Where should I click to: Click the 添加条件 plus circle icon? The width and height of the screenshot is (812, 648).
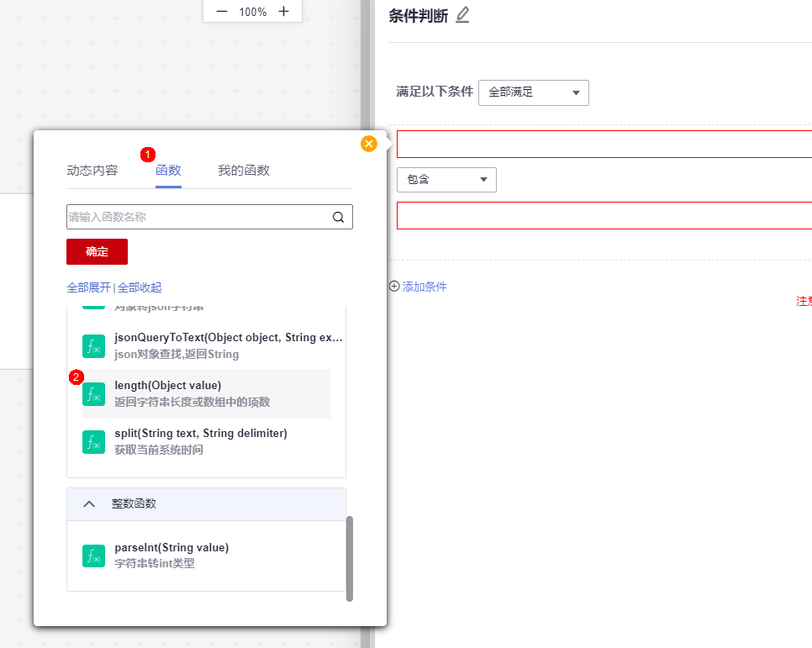[394, 287]
